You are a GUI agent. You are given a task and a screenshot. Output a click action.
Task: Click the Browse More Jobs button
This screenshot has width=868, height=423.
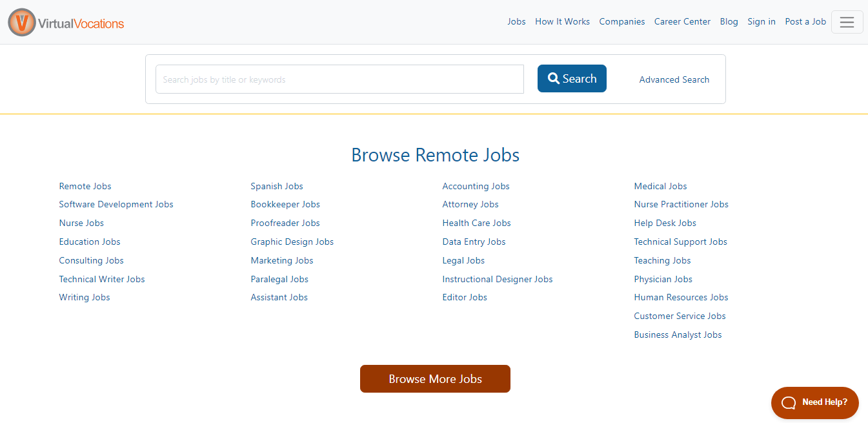(435, 379)
